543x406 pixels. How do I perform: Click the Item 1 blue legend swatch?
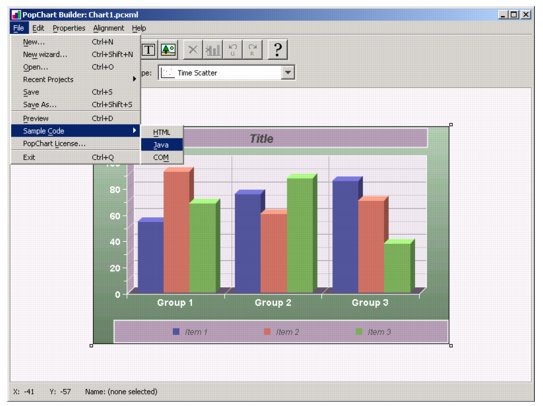click(x=176, y=332)
